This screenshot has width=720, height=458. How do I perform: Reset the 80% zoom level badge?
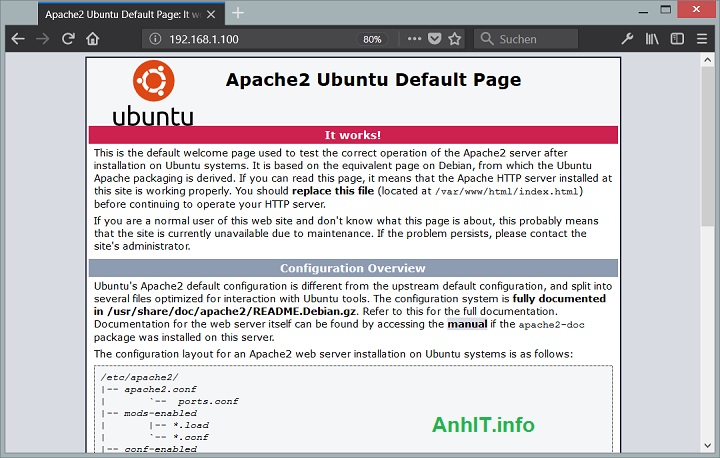click(372, 40)
